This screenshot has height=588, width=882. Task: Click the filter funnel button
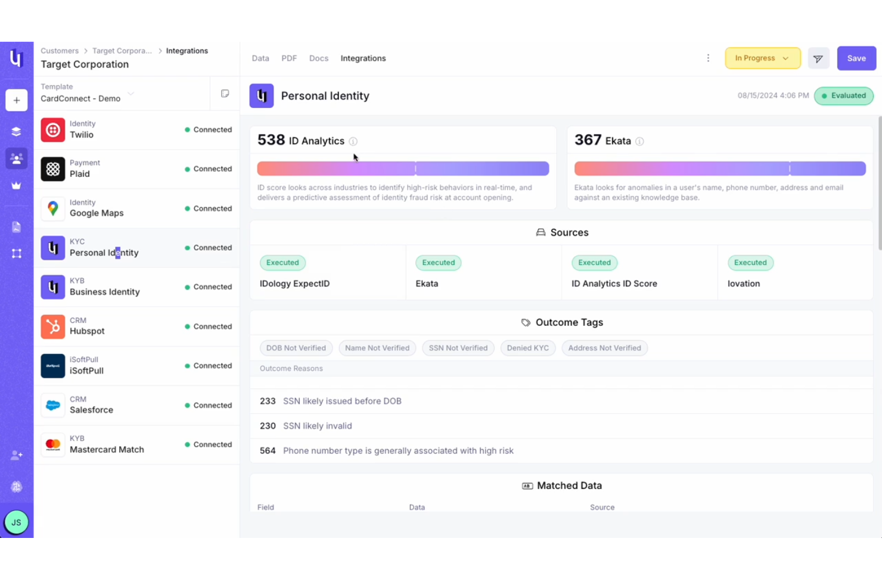point(818,58)
